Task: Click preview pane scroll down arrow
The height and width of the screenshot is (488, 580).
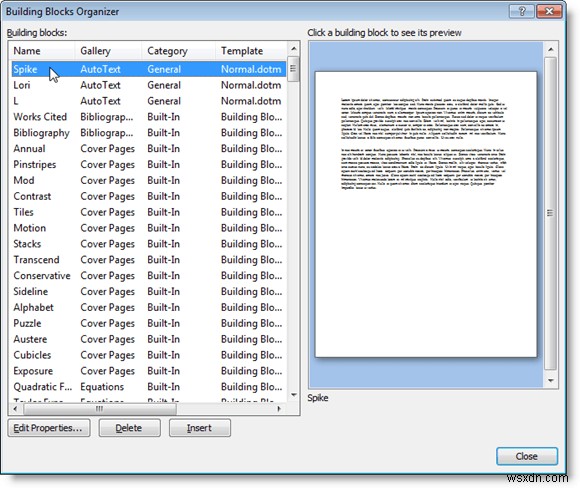Action: 550,381
